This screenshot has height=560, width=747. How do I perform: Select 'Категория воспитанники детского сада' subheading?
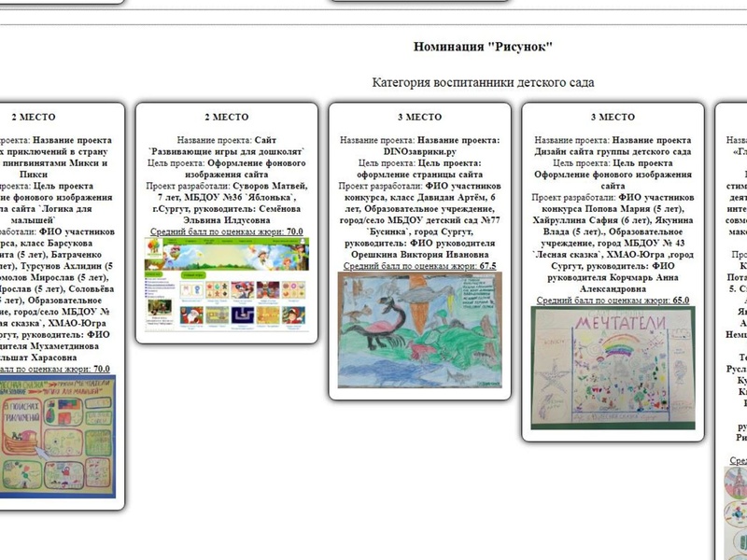tap(483, 82)
